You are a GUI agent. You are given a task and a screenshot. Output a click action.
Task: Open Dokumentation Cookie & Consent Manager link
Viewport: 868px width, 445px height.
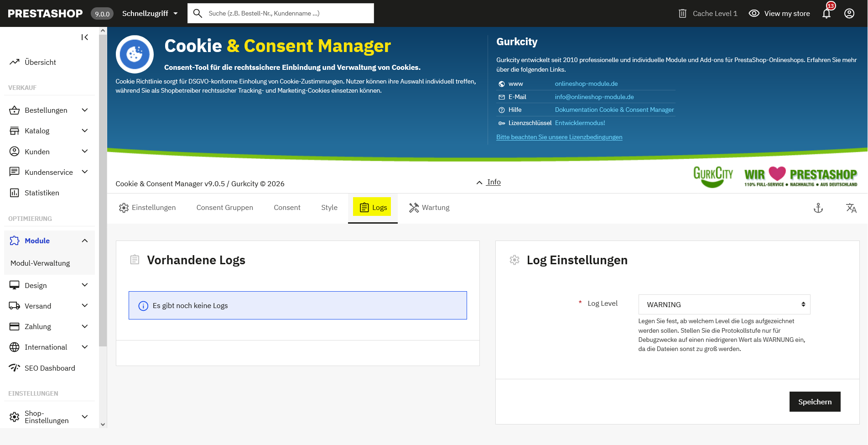[x=614, y=110]
